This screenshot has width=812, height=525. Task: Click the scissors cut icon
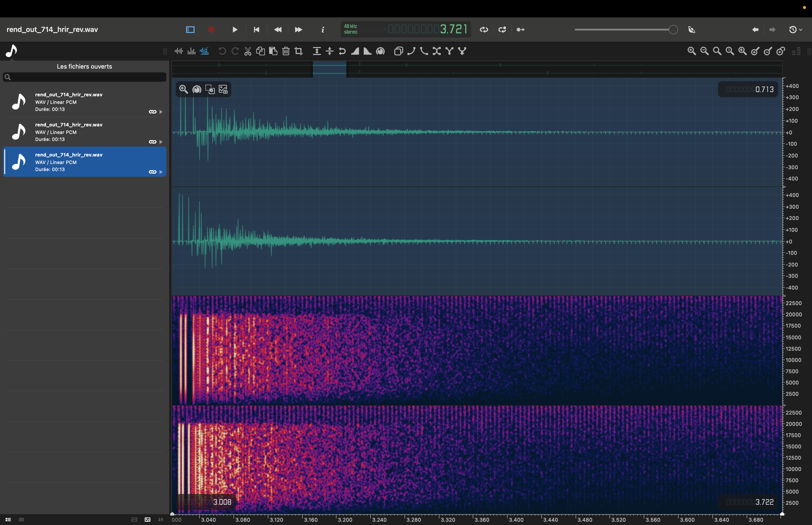click(x=248, y=51)
